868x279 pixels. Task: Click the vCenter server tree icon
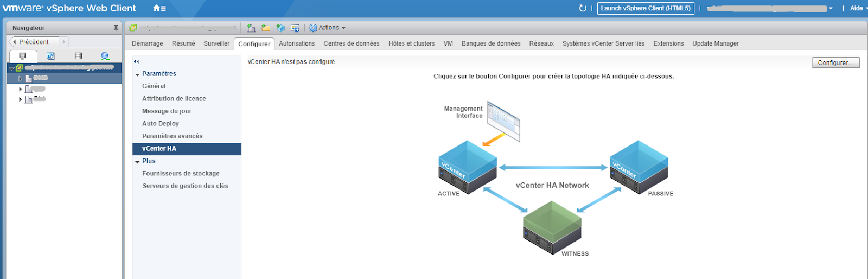coord(20,68)
